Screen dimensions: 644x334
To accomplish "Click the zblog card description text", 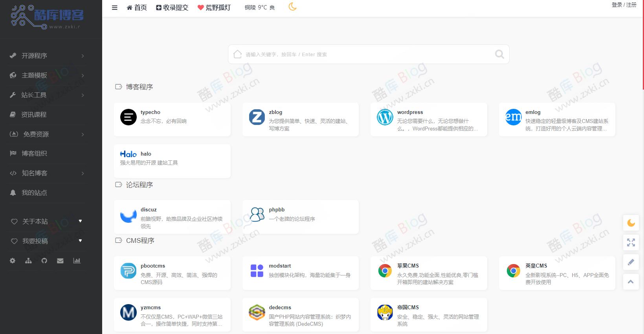I will click(x=309, y=125).
